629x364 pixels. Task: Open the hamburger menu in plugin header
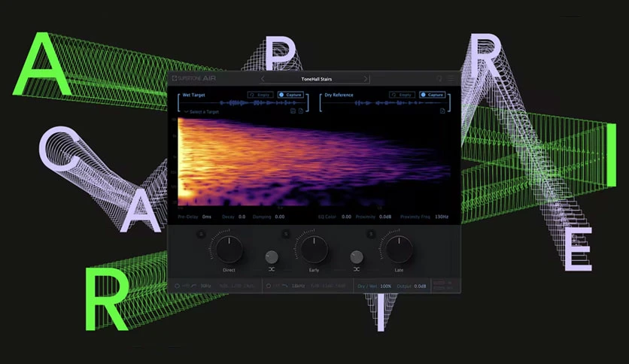(x=451, y=79)
